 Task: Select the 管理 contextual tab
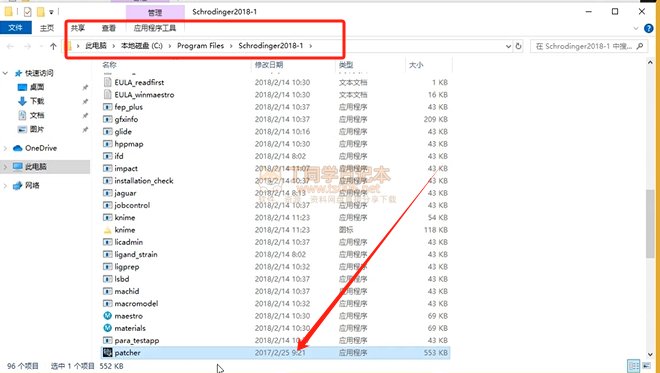pyautogui.click(x=155, y=12)
